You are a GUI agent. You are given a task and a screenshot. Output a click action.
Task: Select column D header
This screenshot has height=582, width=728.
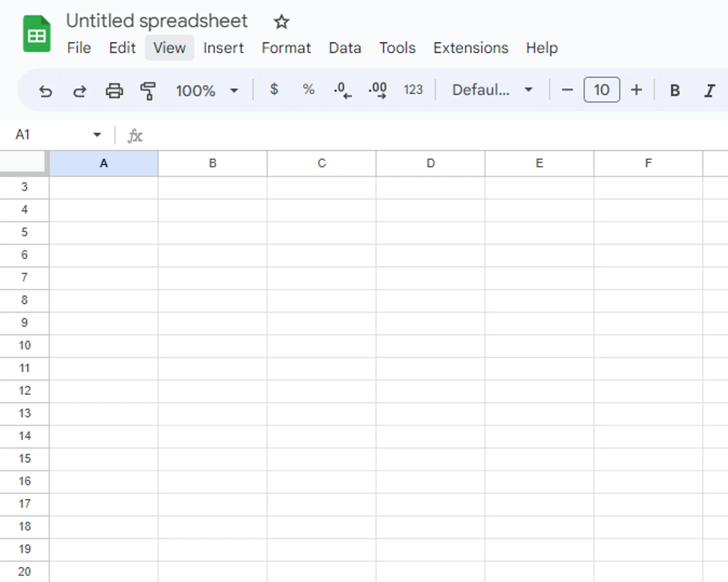click(x=430, y=163)
